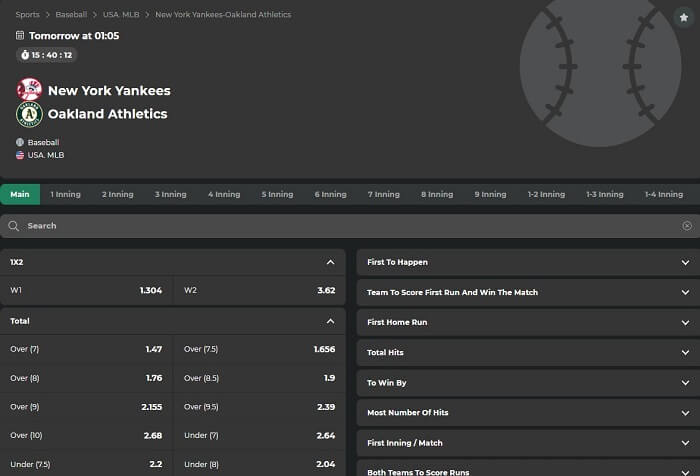Clear the search with the X icon

pyautogui.click(x=687, y=225)
